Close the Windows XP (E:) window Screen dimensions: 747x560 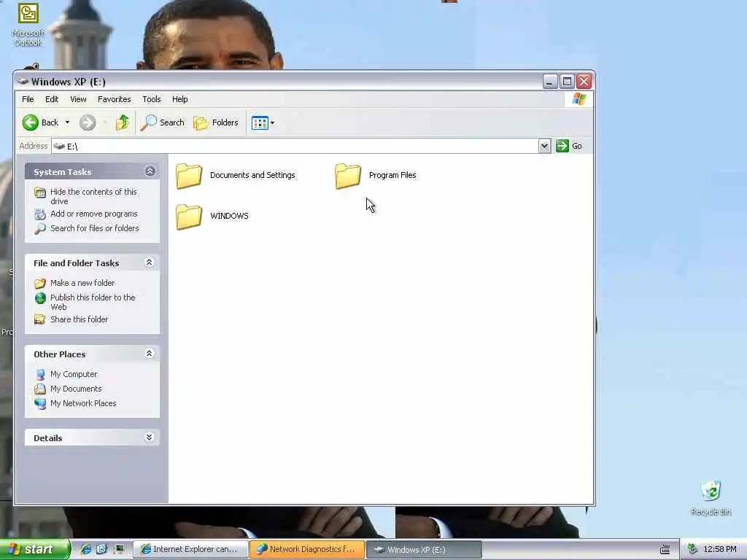tap(584, 82)
